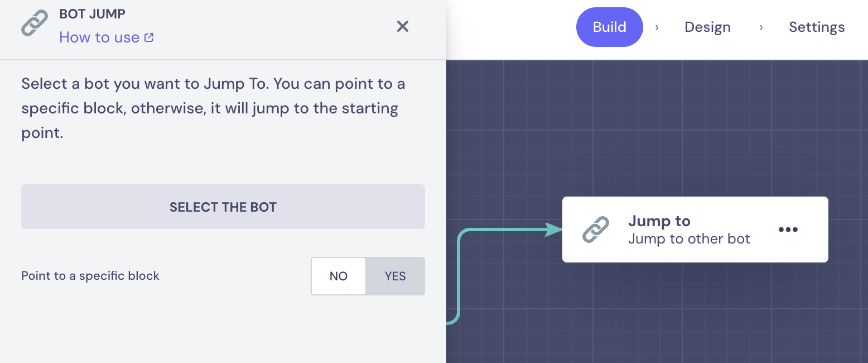This screenshot has height=363, width=868.
Task: Click the chevron between Design and Settings
Action: 761,27
